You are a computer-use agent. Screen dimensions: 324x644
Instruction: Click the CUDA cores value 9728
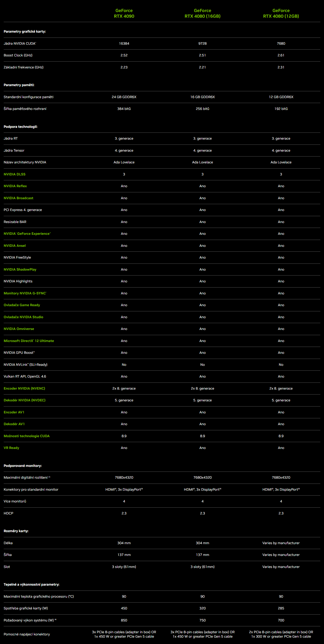click(203, 43)
